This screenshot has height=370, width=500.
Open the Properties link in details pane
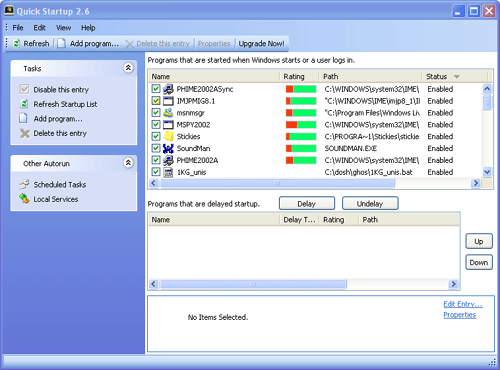[459, 315]
